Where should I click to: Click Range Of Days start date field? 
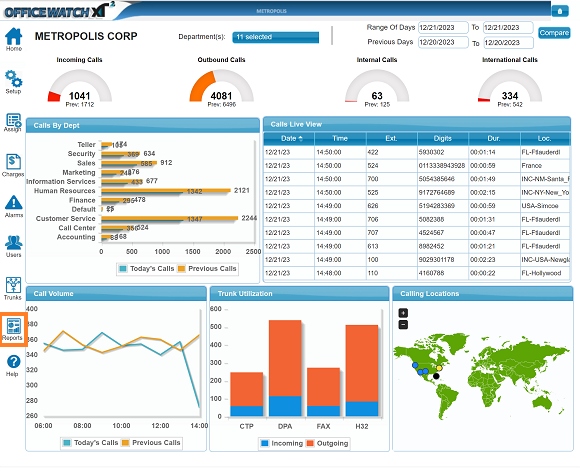[x=443, y=27]
